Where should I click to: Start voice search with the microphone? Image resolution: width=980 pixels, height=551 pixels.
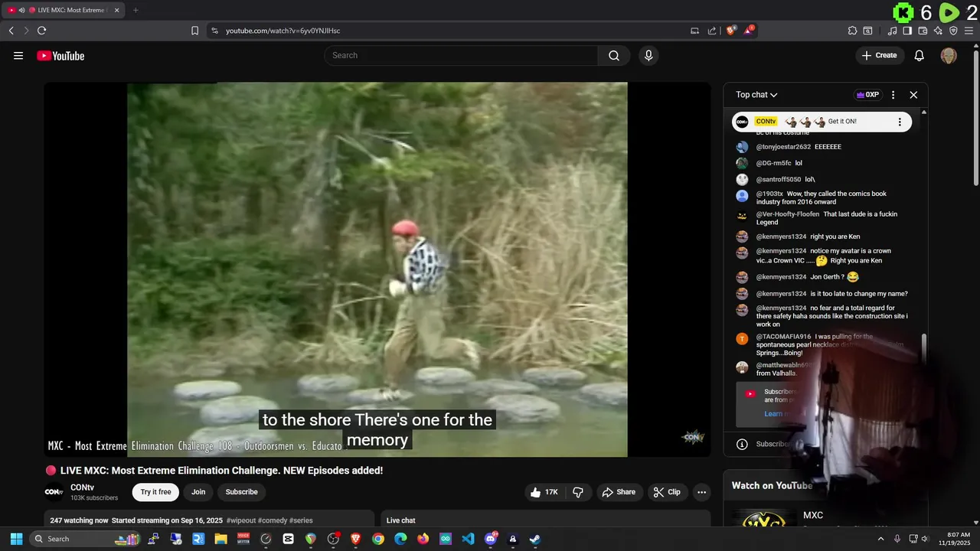pos(648,55)
